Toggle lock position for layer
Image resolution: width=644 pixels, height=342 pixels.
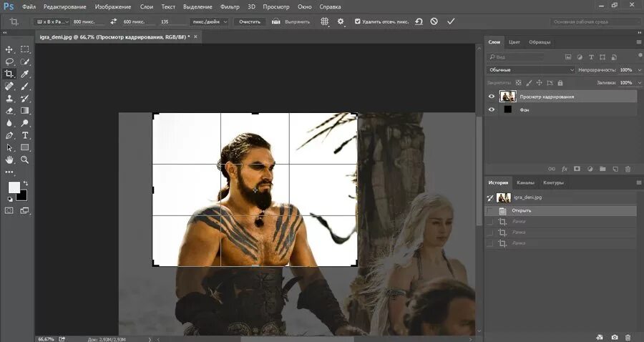540,82
